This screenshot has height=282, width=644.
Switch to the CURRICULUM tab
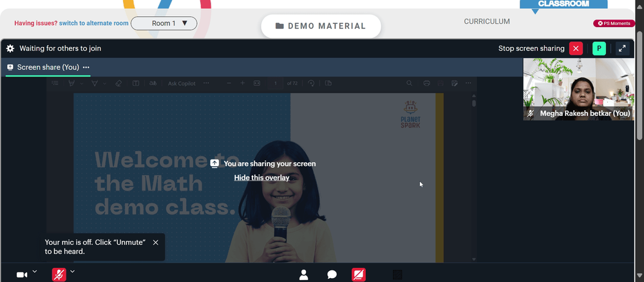coord(487,21)
